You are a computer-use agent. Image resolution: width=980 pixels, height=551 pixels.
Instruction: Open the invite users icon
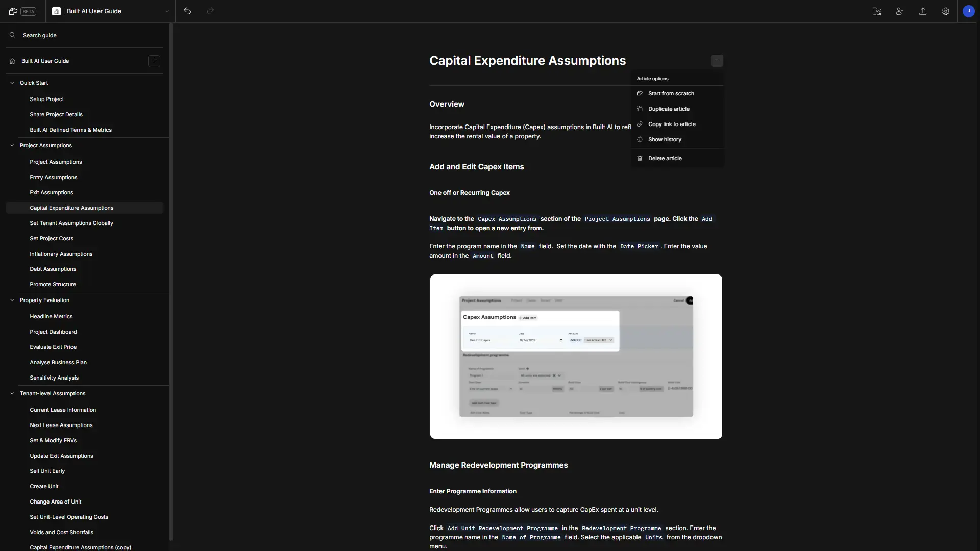[x=900, y=11]
